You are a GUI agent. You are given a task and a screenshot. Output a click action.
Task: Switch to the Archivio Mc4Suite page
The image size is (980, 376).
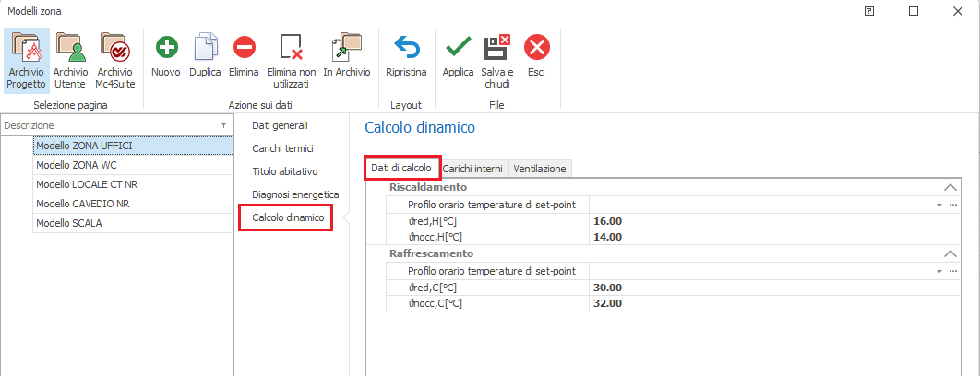pyautogui.click(x=114, y=46)
